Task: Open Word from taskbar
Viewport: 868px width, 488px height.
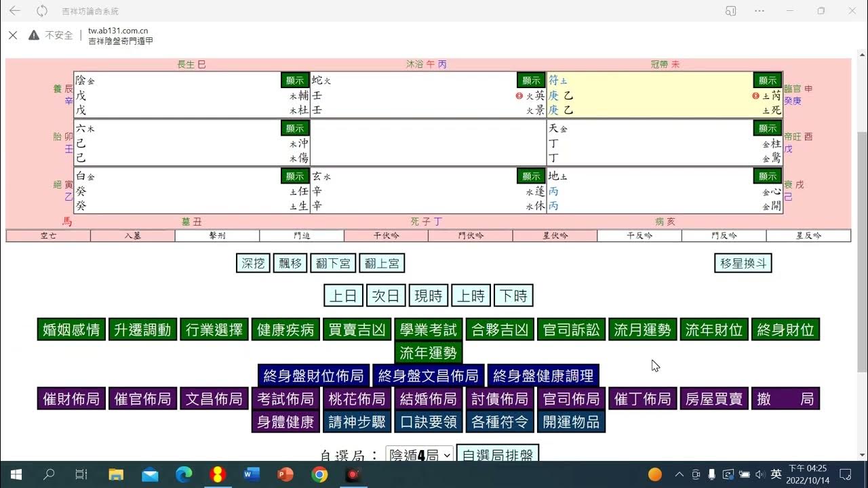Action: click(x=252, y=474)
